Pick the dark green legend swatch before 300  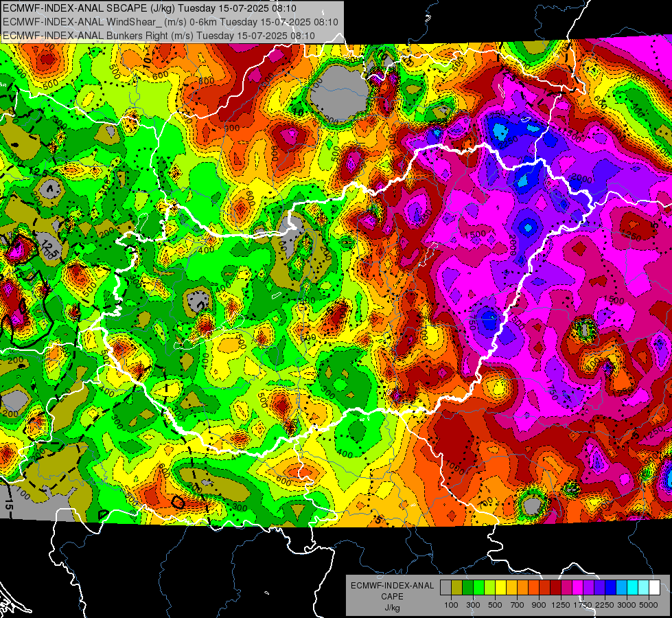point(467,588)
